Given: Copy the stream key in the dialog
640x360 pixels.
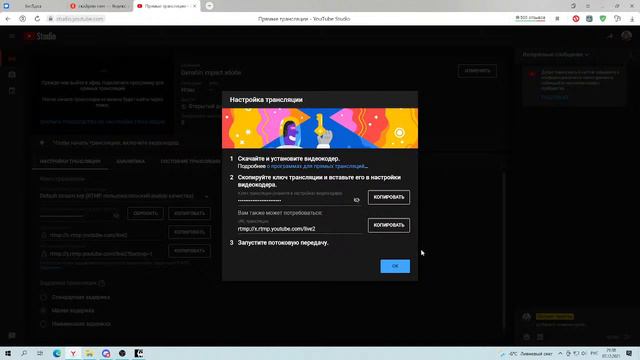Looking at the screenshot, I should point(389,197).
